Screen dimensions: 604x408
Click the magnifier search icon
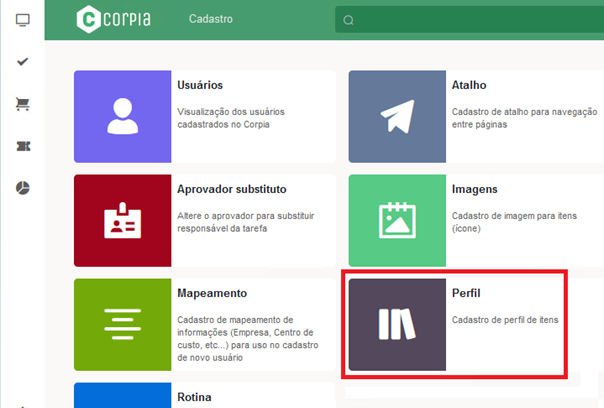pos(349,20)
